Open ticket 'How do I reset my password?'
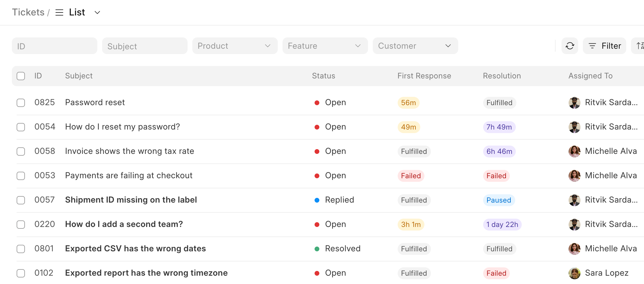Image resolution: width=644 pixels, height=284 pixels. (123, 127)
